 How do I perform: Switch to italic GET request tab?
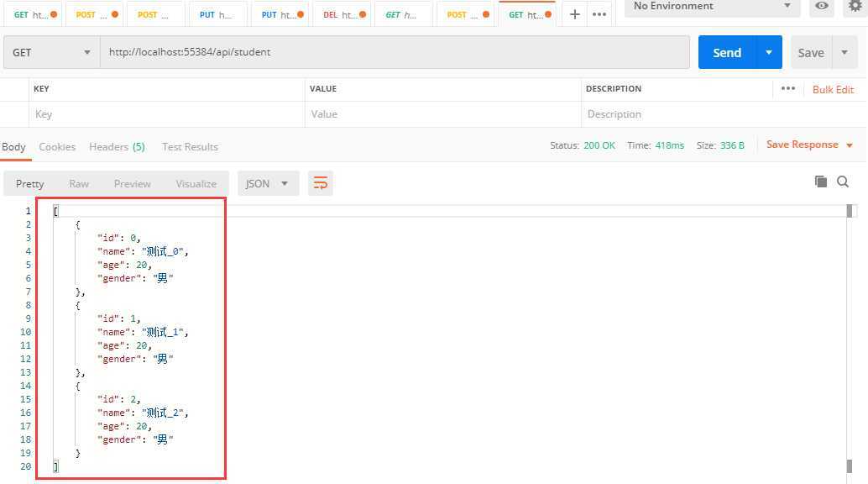404,14
